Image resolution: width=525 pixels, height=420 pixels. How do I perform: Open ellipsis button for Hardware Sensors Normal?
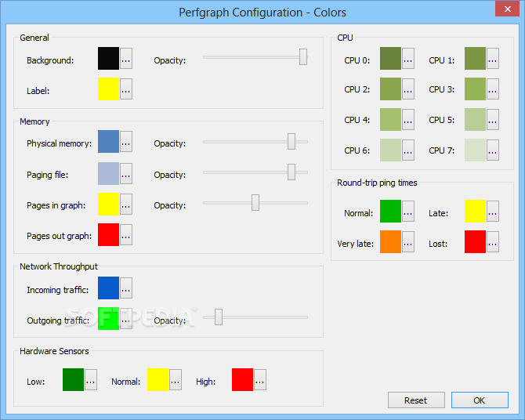176,379
